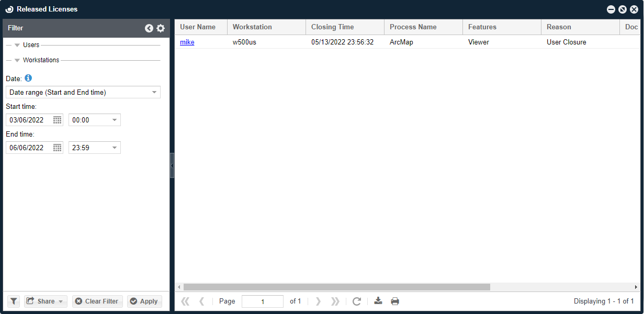This screenshot has height=314, width=644.
Task: Open Filter settings gear icon
Action: (x=161, y=28)
